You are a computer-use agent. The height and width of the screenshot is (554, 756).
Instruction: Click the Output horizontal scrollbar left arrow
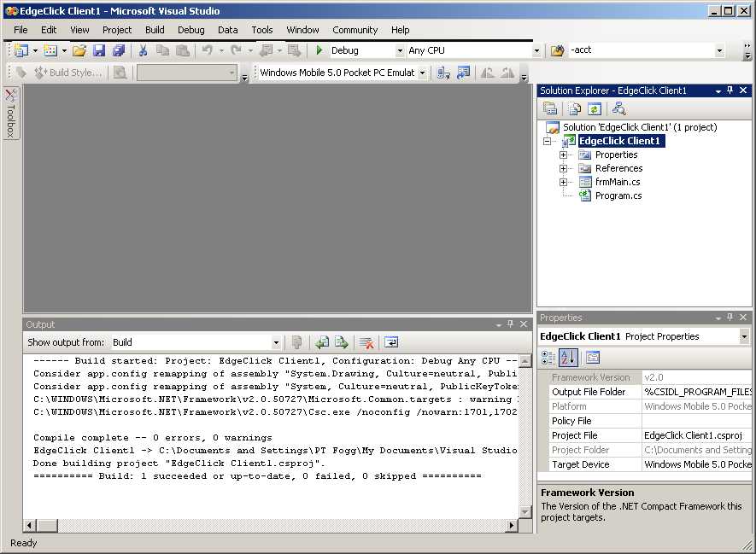click(x=30, y=525)
